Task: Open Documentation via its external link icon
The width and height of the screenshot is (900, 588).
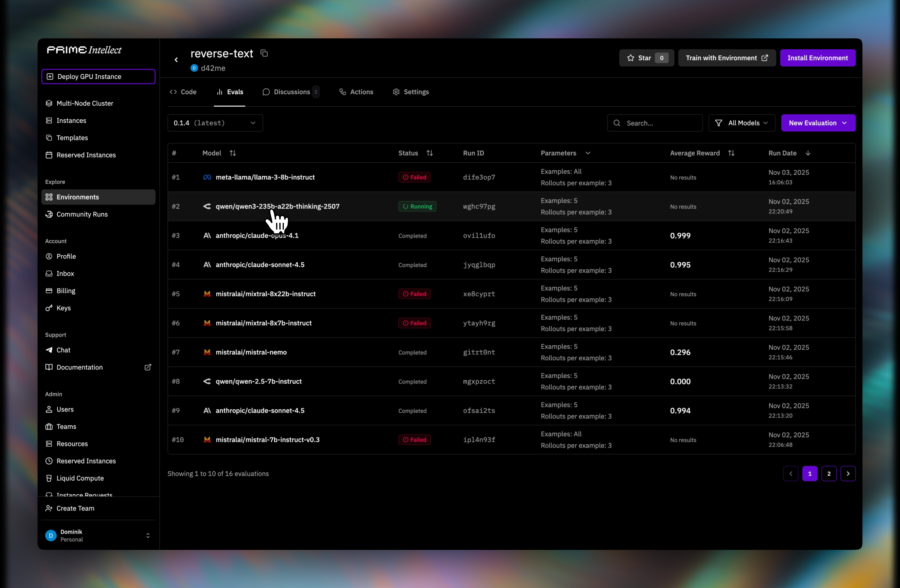Action: pos(148,367)
